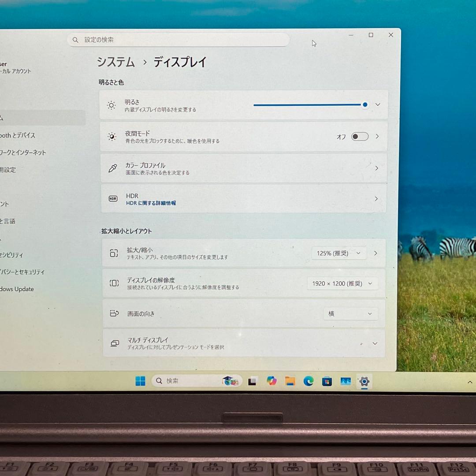Launch Microsoft Edge from the taskbar
Screen dimensions: 476x476
[x=309, y=381]
